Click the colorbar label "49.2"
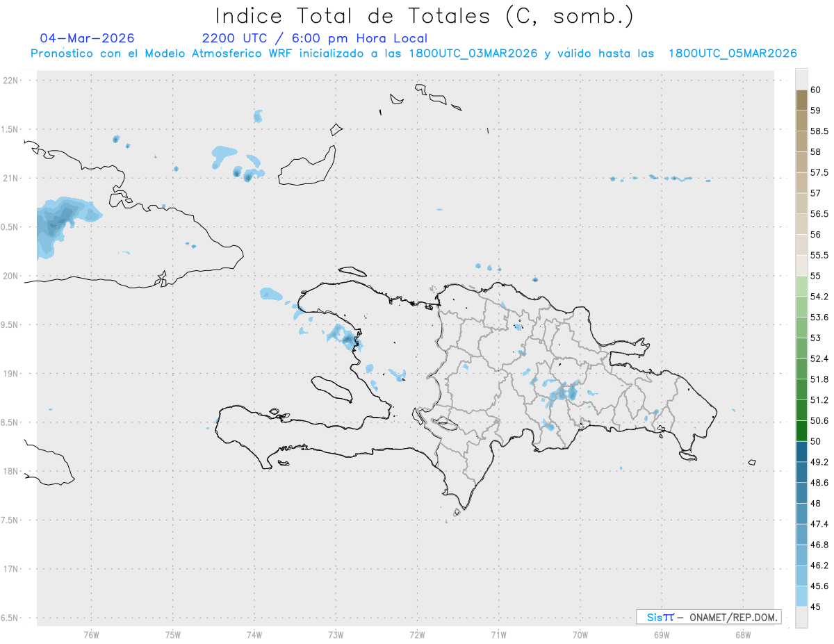Viewport: 834px width, 644px height. pos(819,462)
